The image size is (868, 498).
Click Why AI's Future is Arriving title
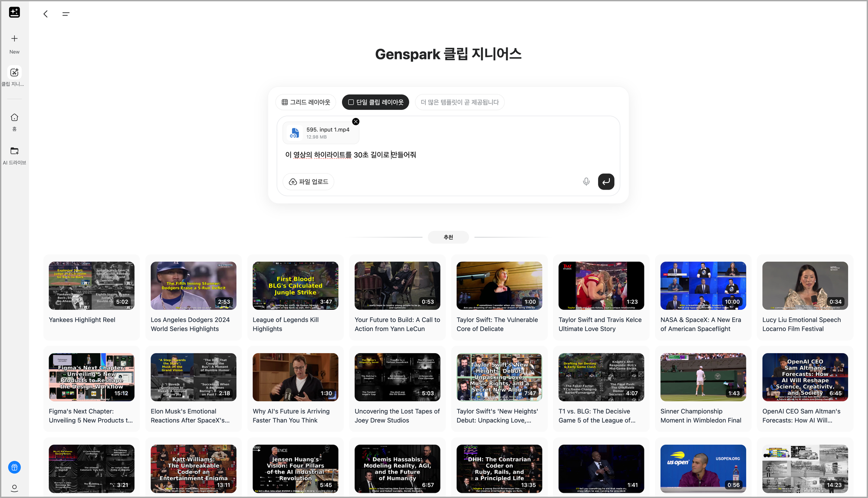(291, 416)
